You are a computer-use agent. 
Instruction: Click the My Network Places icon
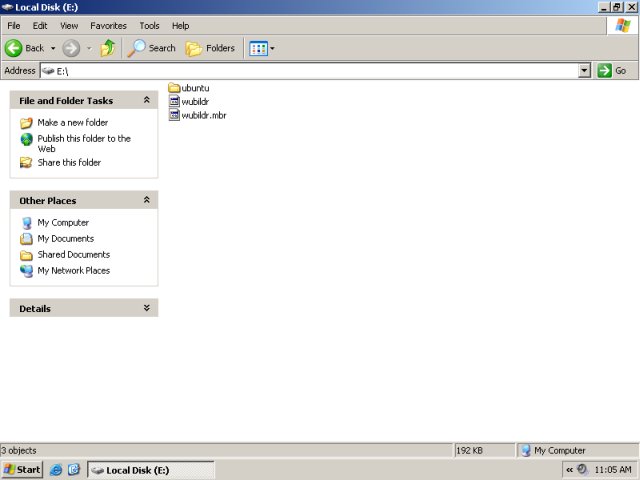click(x=27, y=271)
